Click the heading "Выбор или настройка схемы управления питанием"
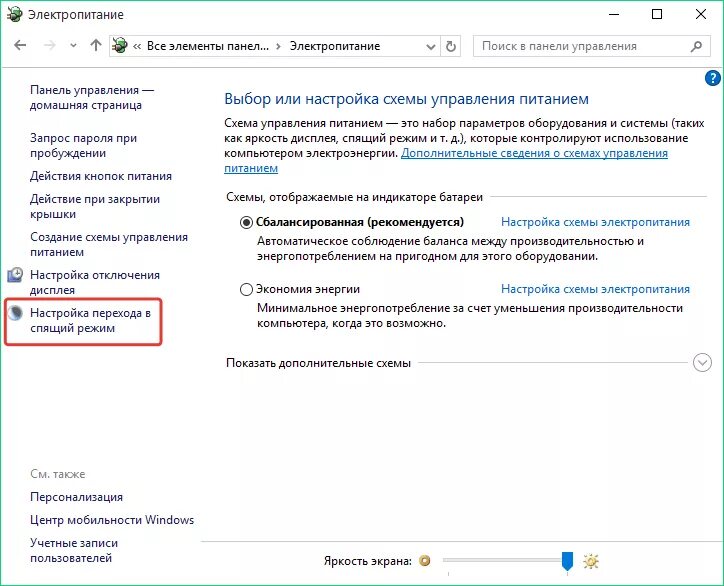 (x=406, y=99)
